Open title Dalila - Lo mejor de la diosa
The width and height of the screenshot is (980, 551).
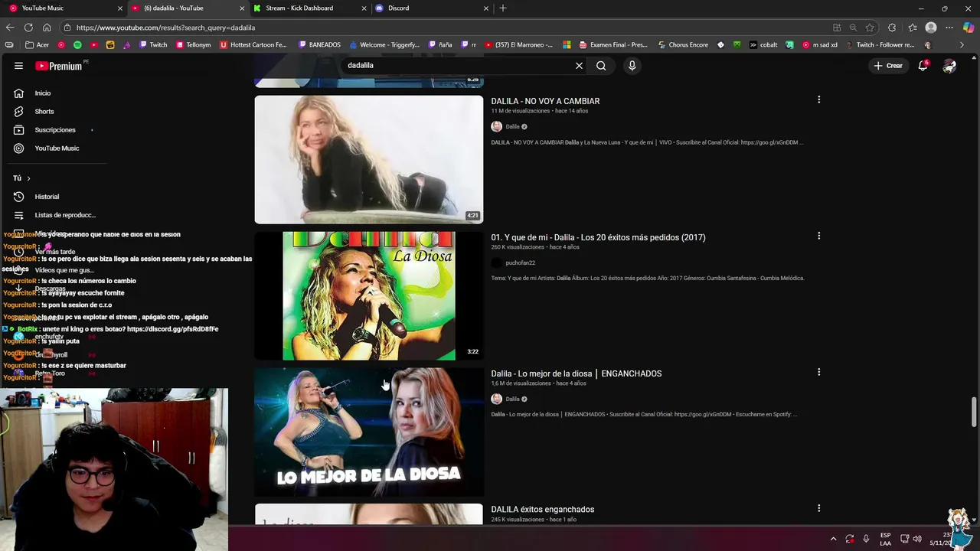(x=577, y=373)
